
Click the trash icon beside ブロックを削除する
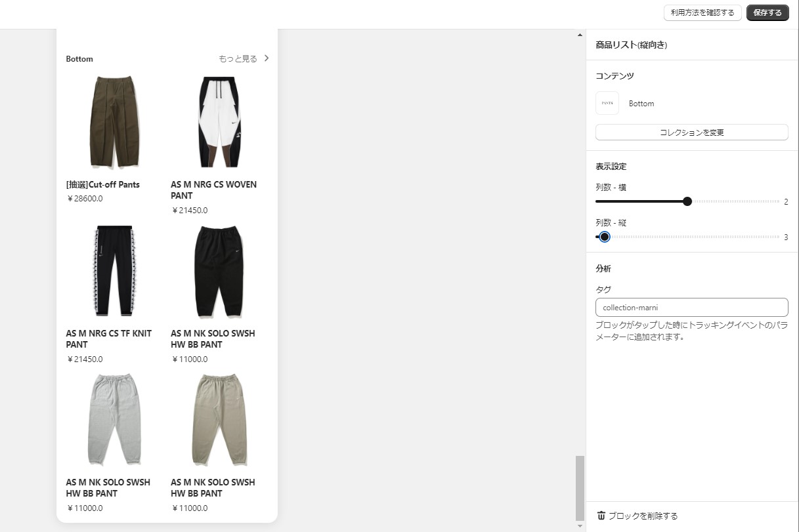tap(601, 516)
